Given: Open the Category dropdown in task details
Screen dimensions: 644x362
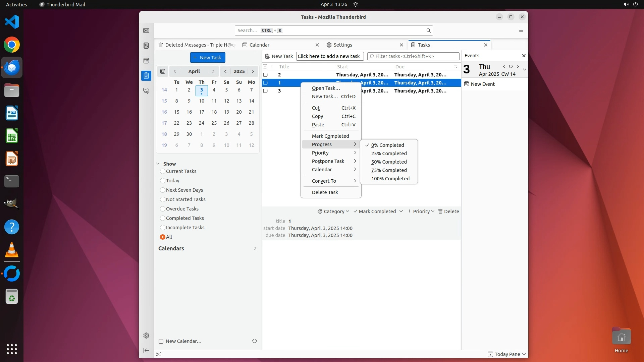Looking at the screenshot, I should tap(334, 212).
